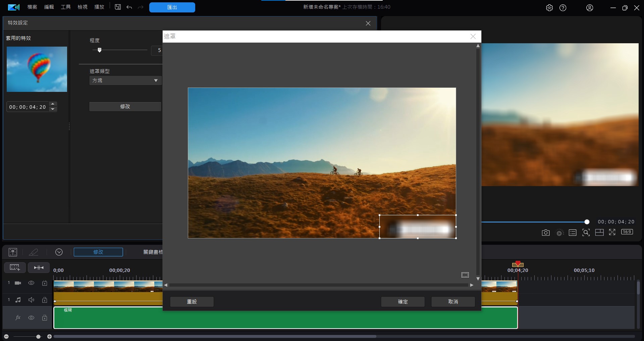Image resolution: width=644 pixels, height=341 pixels.
Task: Select the applied effect balloon thumbnail
Action: (37, 69)
